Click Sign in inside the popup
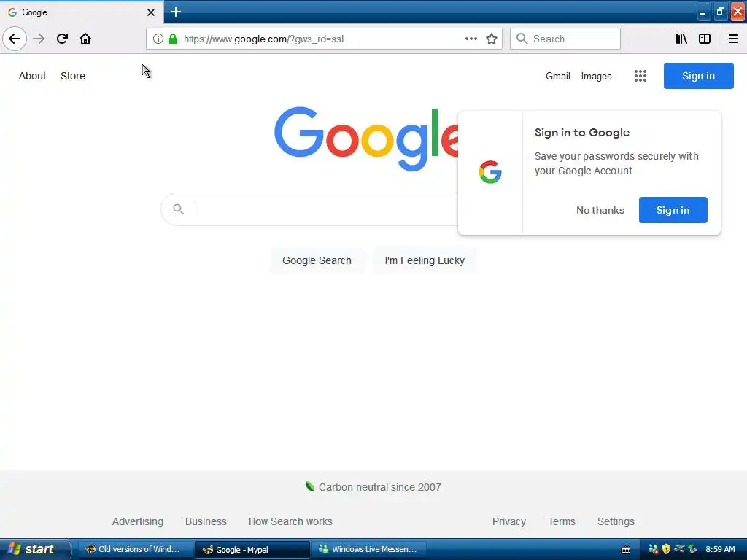 coord(673,210)
